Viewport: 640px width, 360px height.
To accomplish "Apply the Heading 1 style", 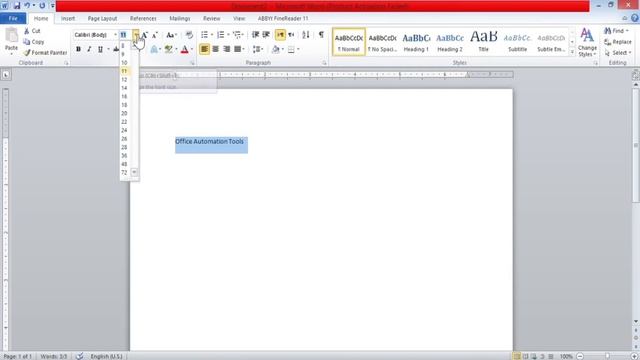I will [x=416, y=41].
